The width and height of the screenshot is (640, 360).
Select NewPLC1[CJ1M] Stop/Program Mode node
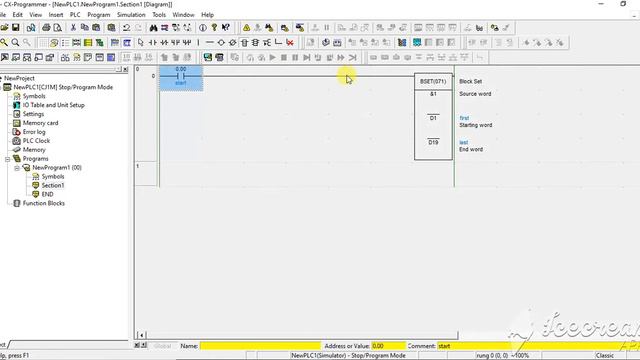click(x=63, y=87)
